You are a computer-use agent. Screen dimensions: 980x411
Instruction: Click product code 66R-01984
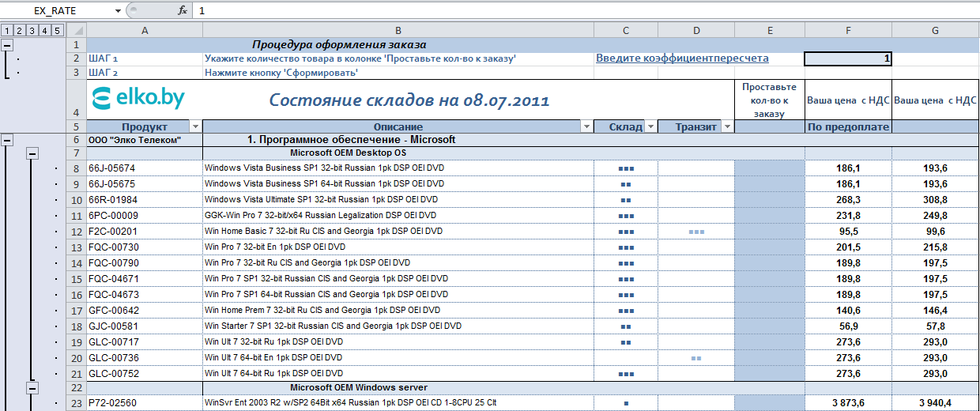click(x=112, y=200)
